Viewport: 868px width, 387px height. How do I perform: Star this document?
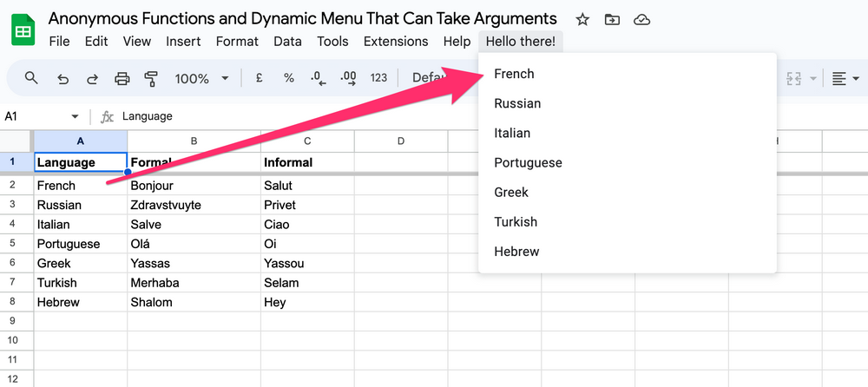pyautogui.click(x=582, y=19)
